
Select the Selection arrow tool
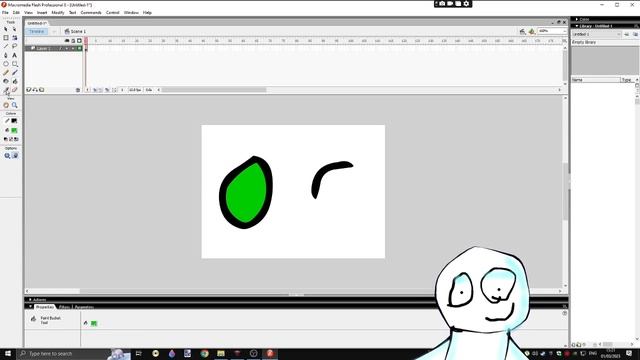[x=6, y=29]
